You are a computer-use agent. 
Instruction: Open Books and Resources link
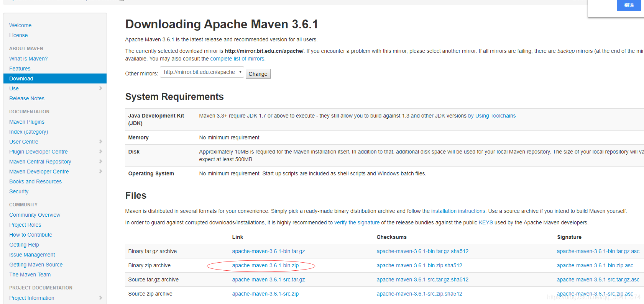pos(35,181)
